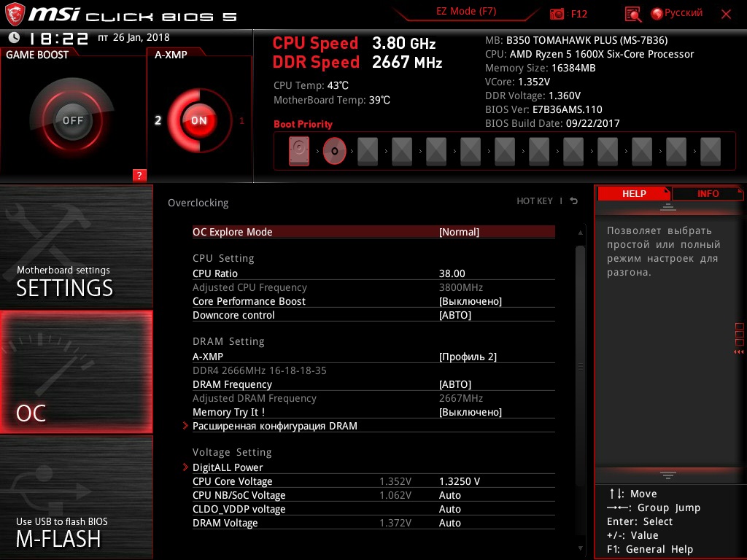This screenshot has width=747, height=560.
Task: Go back using the return arrow icon
Action: tap(574, 201)
